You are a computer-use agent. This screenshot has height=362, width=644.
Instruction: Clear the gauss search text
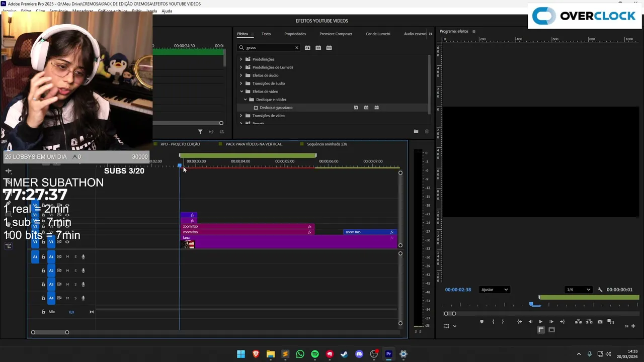[x=297, y=48]
